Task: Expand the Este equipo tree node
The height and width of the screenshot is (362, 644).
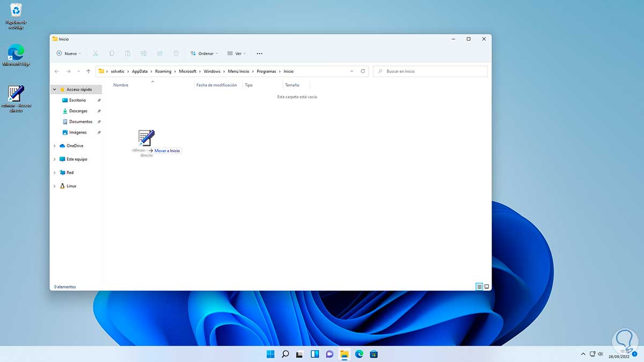Action: pyautogui.click(x=55, y=159)
